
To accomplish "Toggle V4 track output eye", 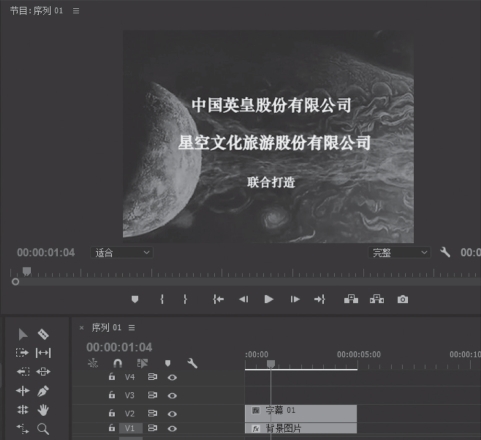I will pos(172,377).
